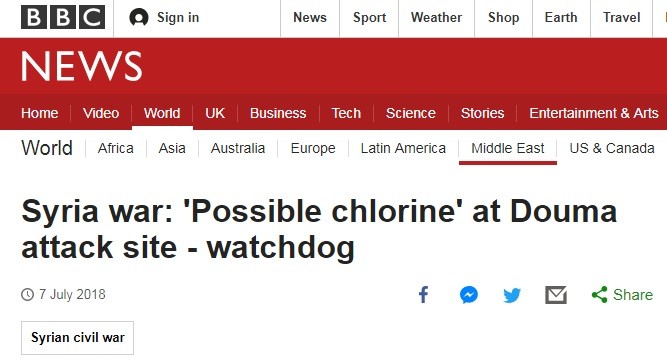667x362 pixels.
Task: Open the Tech news tab
Action: coord(346,113)
